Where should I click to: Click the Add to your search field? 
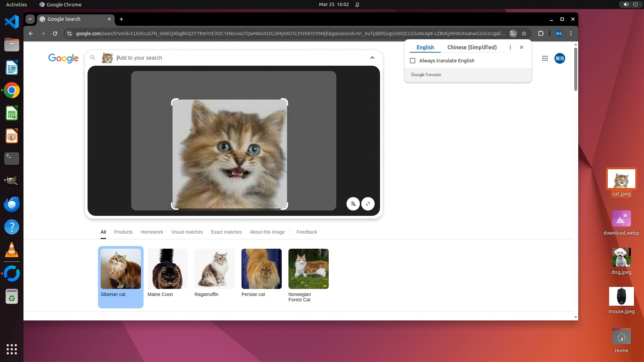click(x=235, y=58)
